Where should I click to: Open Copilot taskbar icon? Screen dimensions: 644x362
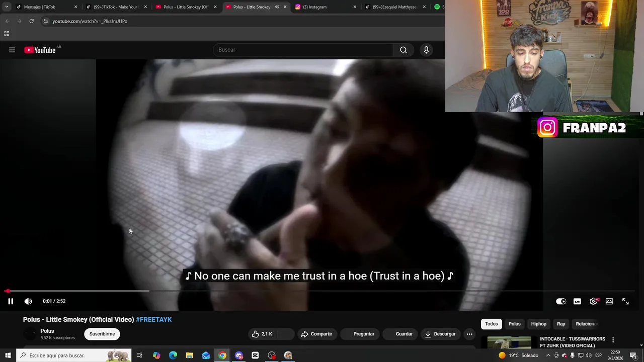click(x=156, y=355)
